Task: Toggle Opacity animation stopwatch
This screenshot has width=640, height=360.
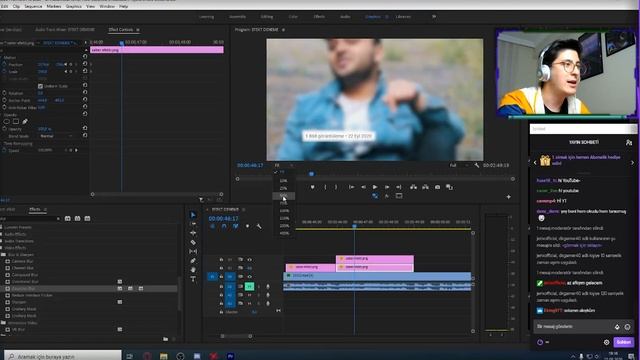Action: pyautogui.click(x=4, y=129)
